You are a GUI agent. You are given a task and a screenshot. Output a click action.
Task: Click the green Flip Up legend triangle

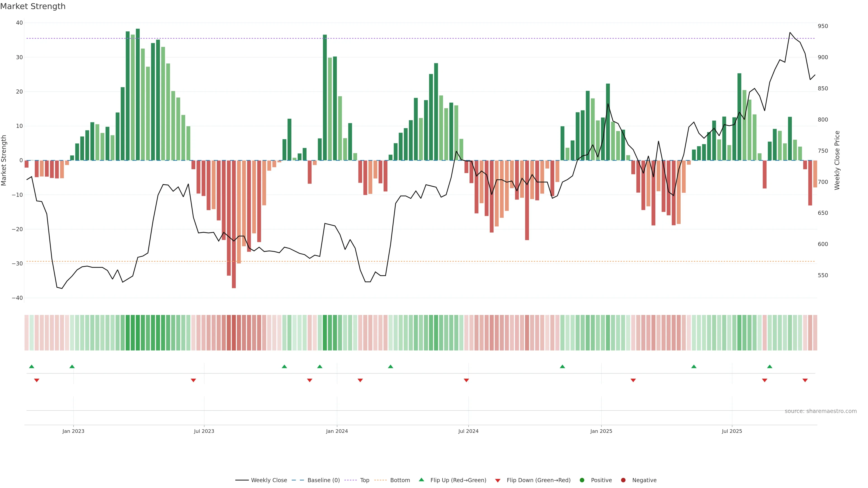421,480
